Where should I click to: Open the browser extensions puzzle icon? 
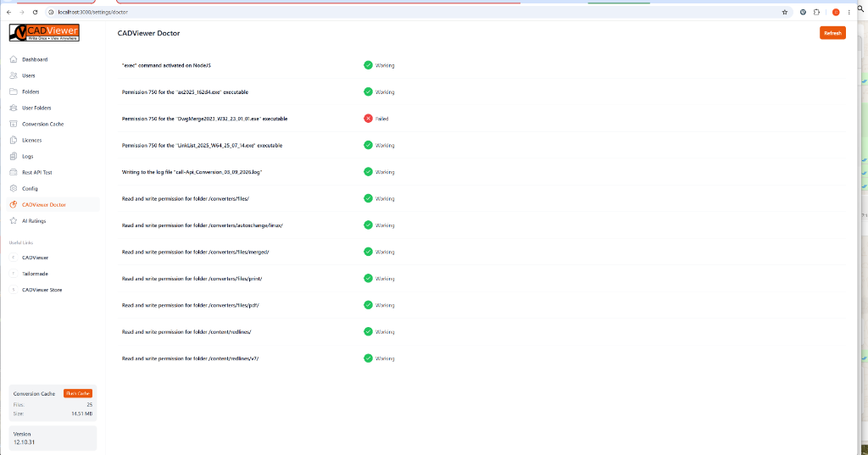coord(816,12)
